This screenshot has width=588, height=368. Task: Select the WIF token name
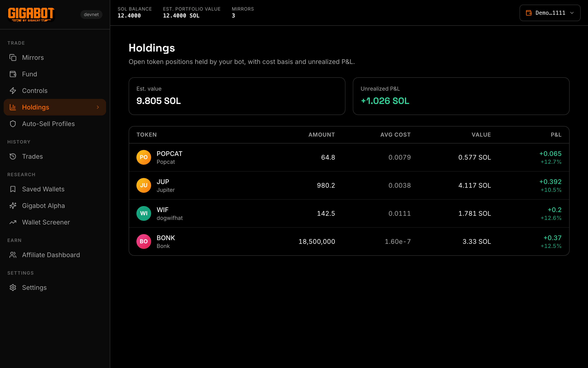pos(162,210)
